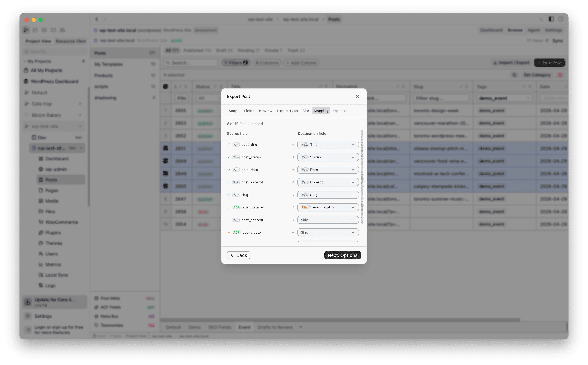Select the Export Type tab

(x=287, y=111)
